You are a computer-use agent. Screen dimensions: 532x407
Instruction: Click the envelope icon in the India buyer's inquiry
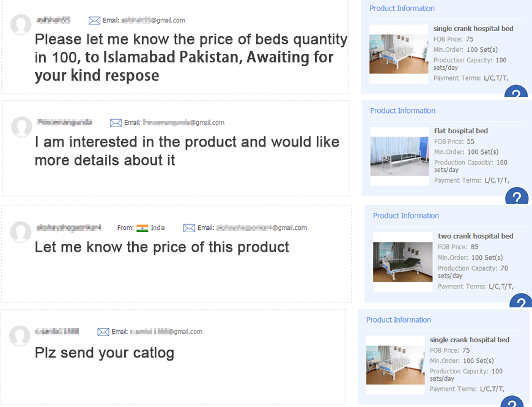[189, 228]
